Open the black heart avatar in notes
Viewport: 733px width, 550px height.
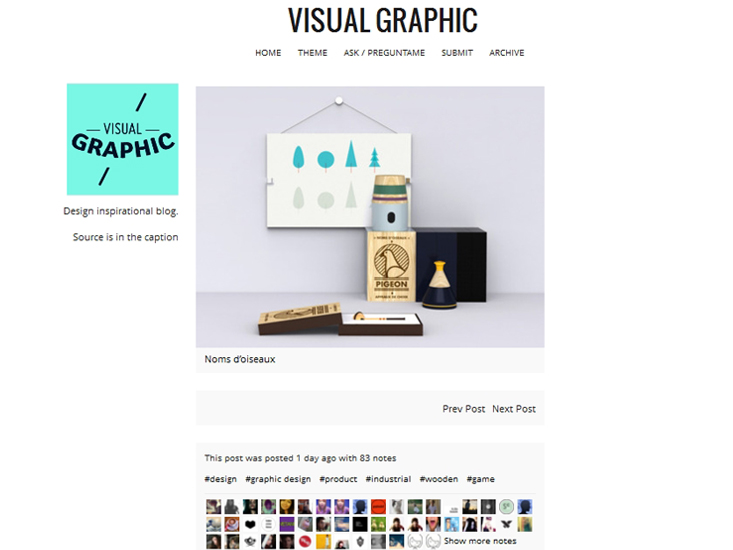coord(250,524)
